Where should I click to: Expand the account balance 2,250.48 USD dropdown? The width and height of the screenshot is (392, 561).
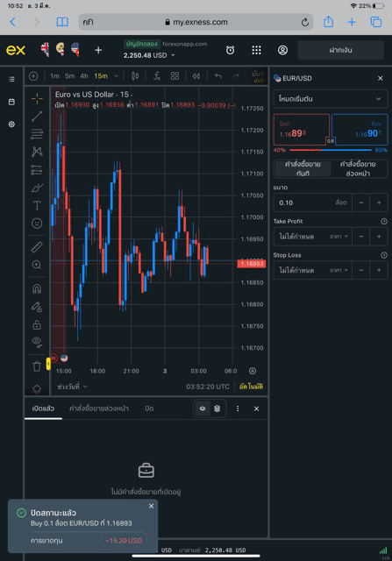[149, 55]
